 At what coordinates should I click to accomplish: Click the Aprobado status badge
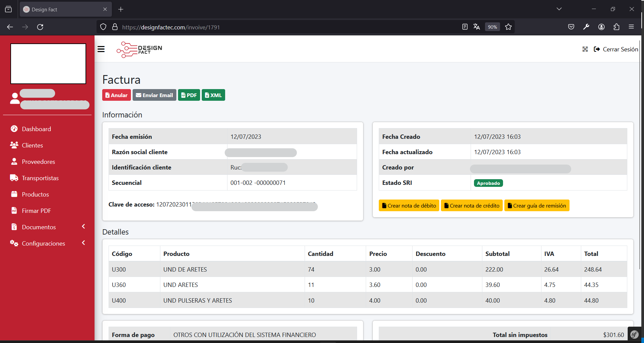[488, 183]
